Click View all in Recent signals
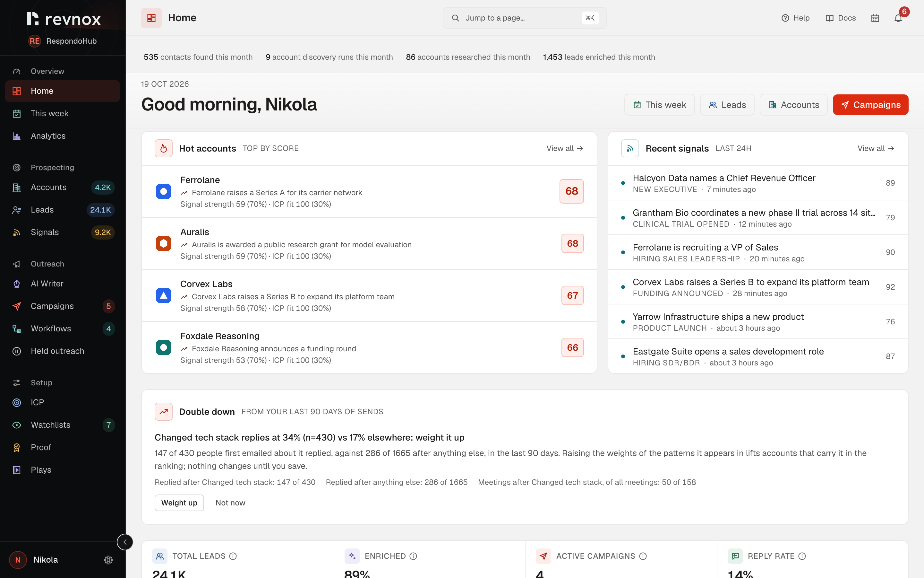 [x=876, y=148]
